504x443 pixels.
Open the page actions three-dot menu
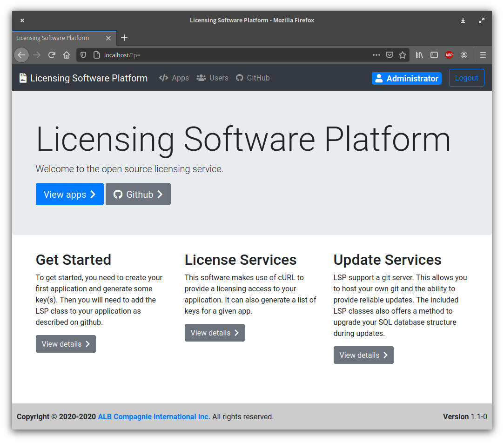[x=376, y=54]
